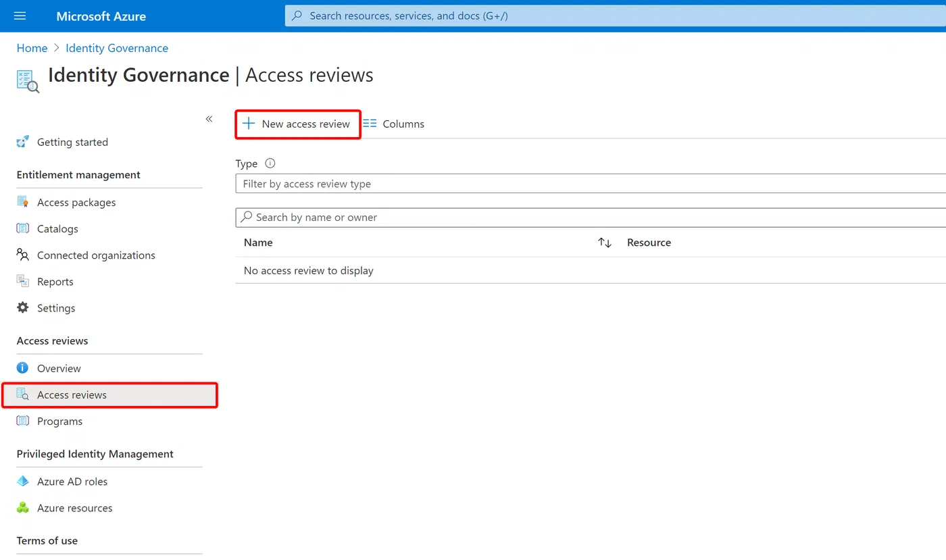Image resolution: width=946 pixels, height=560 pixels.
Task: Open Access reviews in the sidebar menu
Action: click(109, 394)
